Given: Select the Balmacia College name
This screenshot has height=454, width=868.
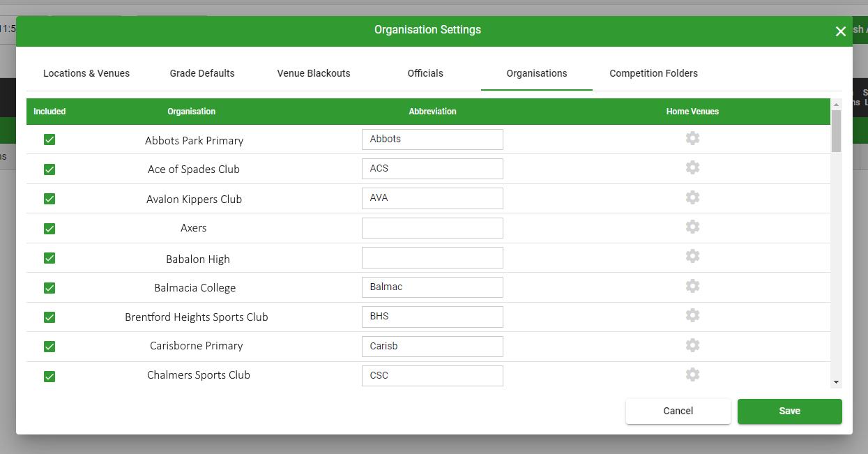Looking at the screenshot, I should (x=195, y=287).
